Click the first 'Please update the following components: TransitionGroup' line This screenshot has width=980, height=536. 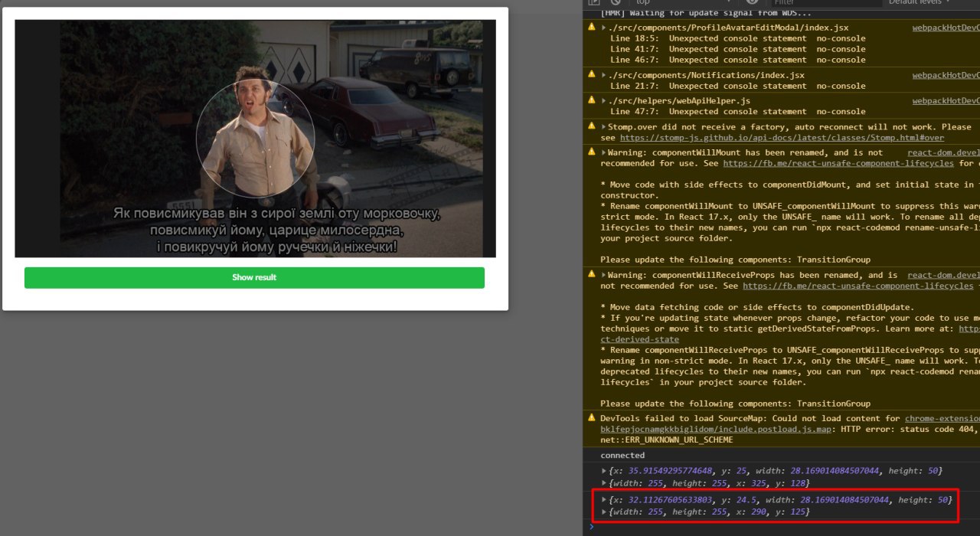click(735, 260)
